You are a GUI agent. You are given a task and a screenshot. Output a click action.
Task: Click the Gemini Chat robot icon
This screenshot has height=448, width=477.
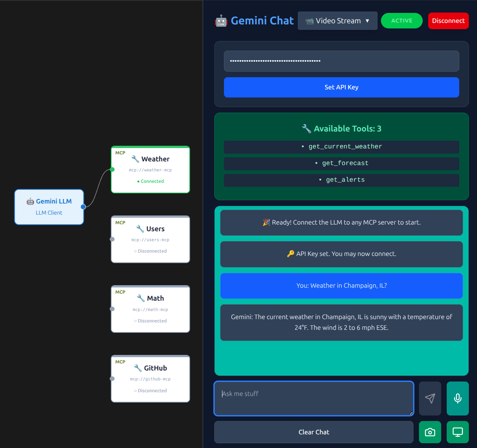(221, 21)
